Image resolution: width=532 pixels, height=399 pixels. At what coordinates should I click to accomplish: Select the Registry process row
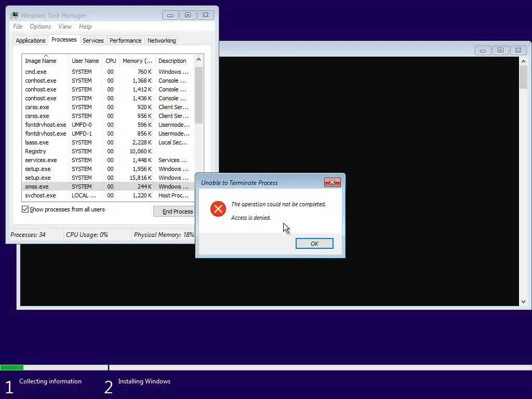click(x=108, y=151)
